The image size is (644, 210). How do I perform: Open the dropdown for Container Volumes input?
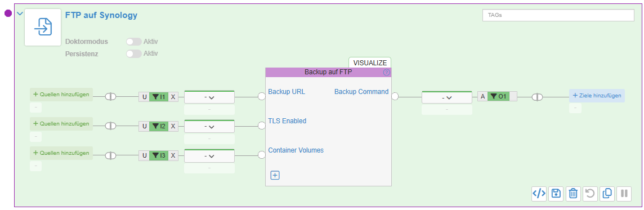tap(209, 156)
